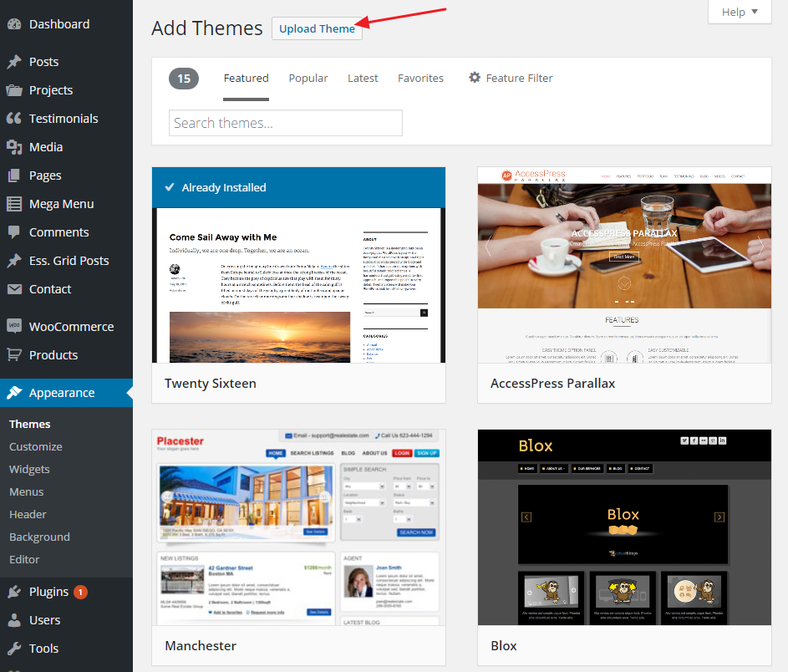The image size is (788, 672).
Task: Open the Help dropdown tab
Action: click(x=740, y=12)
